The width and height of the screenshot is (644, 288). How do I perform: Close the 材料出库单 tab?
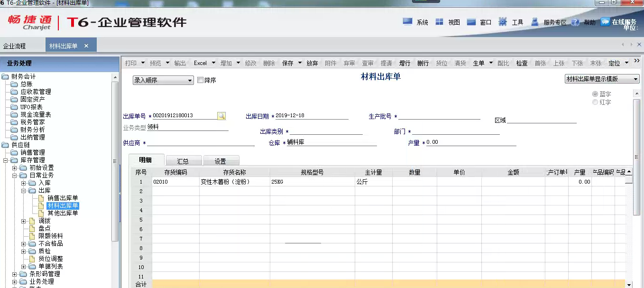[86, 46]
